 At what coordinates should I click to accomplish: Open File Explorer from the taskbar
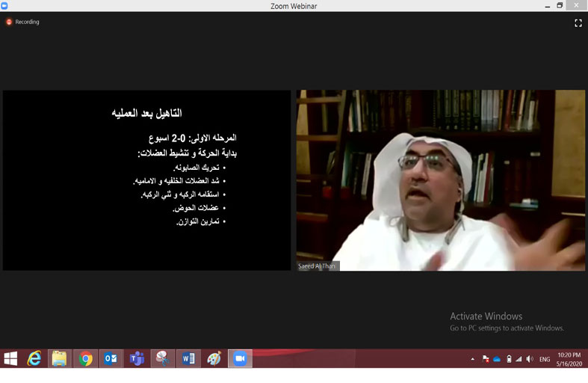pos(60,359)
